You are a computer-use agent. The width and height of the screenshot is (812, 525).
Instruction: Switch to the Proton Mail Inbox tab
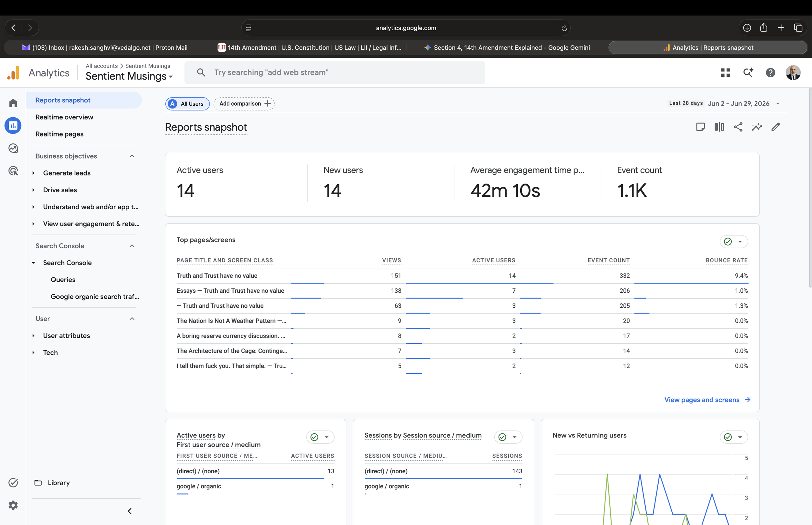click(x=105, y=48)
